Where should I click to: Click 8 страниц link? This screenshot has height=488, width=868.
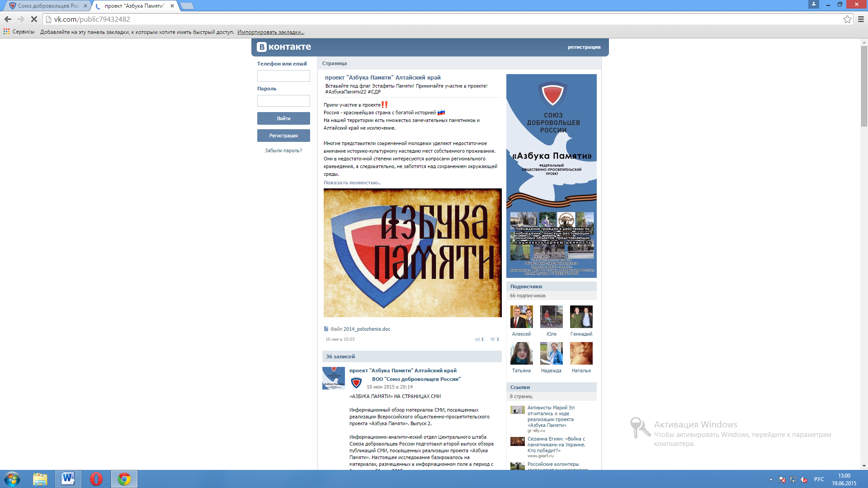tap(521, 396)
